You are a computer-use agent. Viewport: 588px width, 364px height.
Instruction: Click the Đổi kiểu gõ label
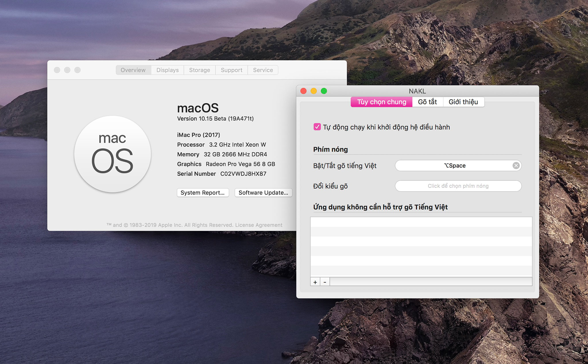click(330, 186)
